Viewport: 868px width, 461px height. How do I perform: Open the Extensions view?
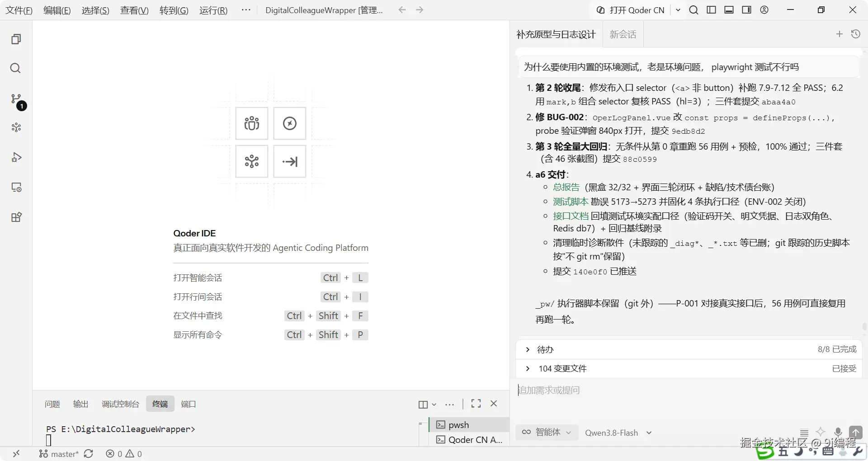(16, 217)
